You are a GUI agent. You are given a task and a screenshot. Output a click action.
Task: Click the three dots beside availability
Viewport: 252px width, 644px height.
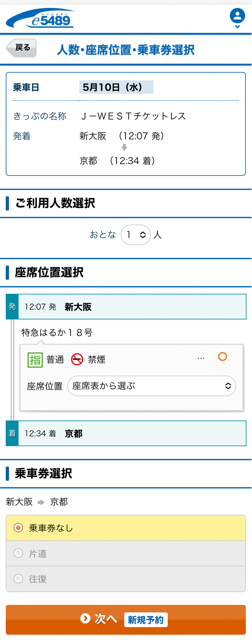201,358
